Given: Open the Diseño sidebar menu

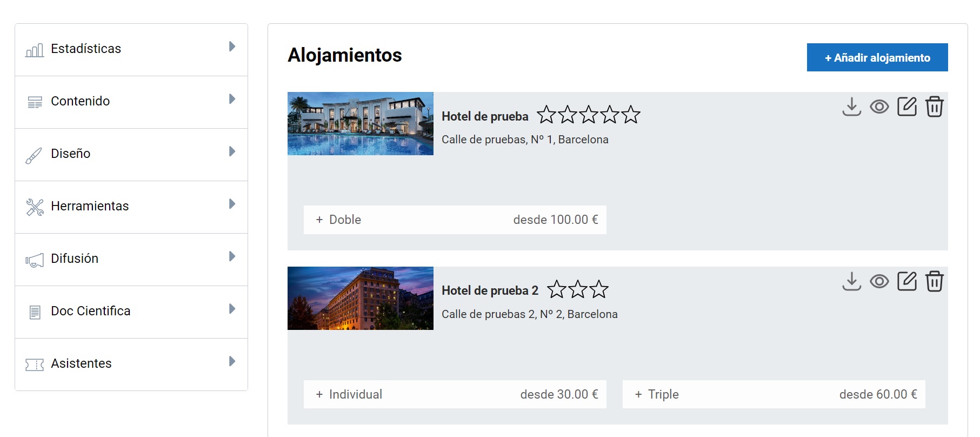Looking at the screenshot, I should pos(131,154).
